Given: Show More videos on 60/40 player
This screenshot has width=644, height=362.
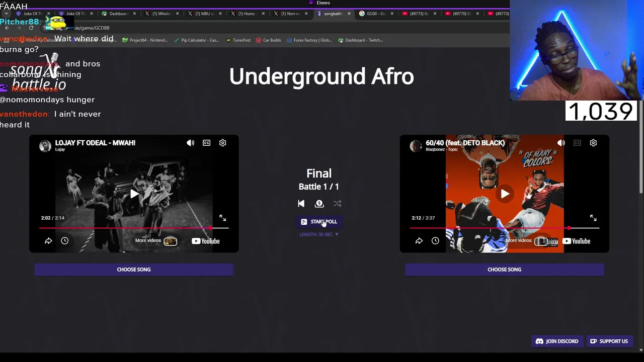Looking at the screenshot, I should coord(527,241).
